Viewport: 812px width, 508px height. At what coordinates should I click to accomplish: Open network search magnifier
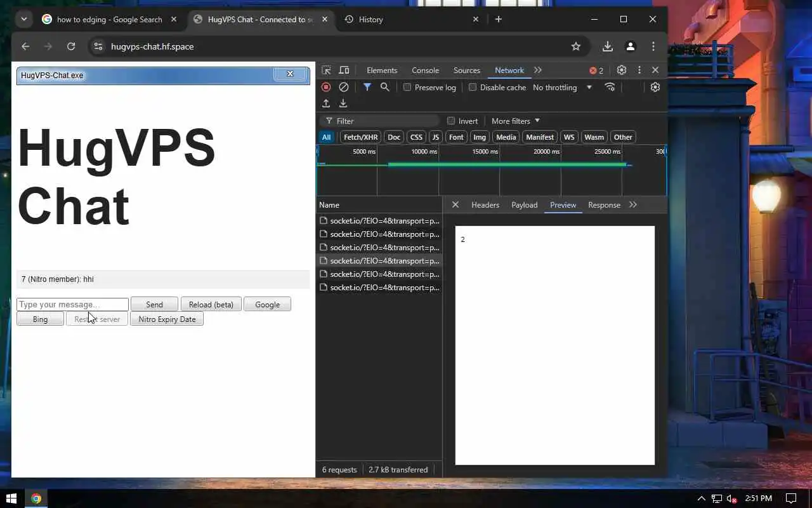384,87
